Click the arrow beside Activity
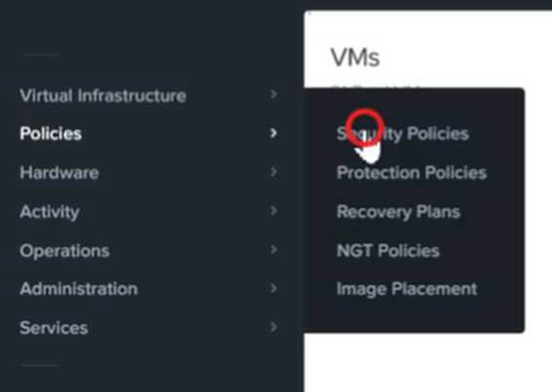 tap(274, 211)
